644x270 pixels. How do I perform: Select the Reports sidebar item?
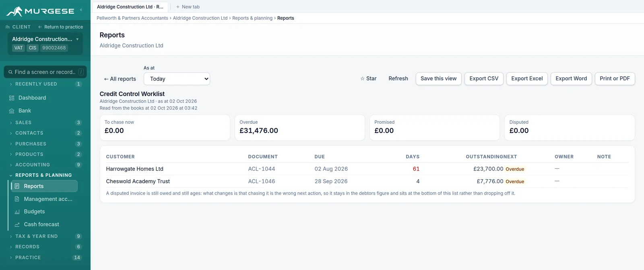[43, 186]
